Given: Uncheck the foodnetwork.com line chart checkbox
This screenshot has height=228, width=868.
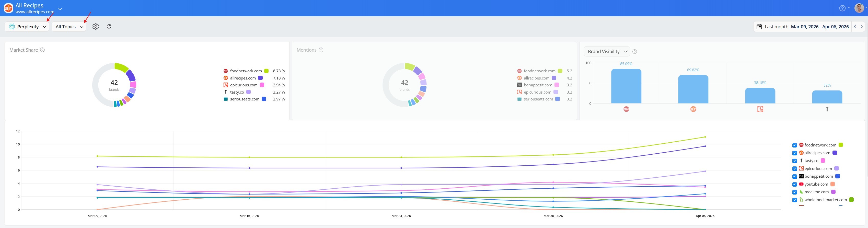Looking at the screenshot, I should [x=795, y=145].
